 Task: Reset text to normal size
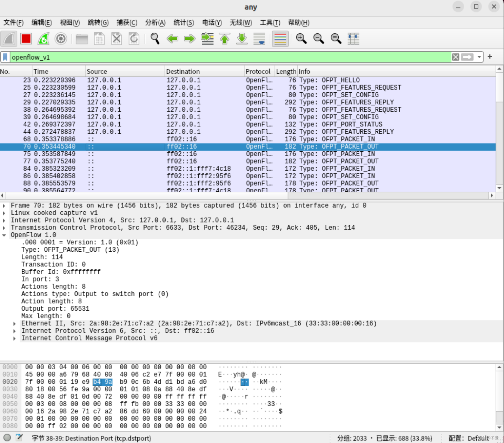(x=336, y=39)
